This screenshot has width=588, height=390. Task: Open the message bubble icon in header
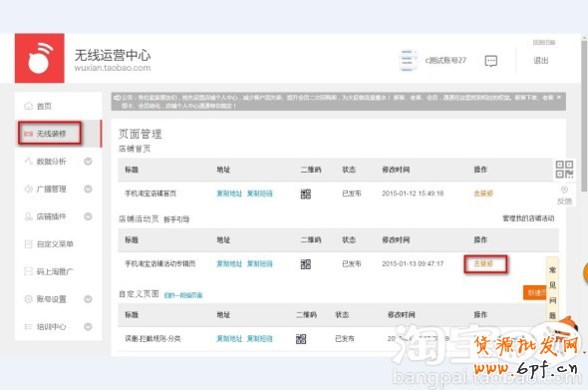[x=491, y=61]
